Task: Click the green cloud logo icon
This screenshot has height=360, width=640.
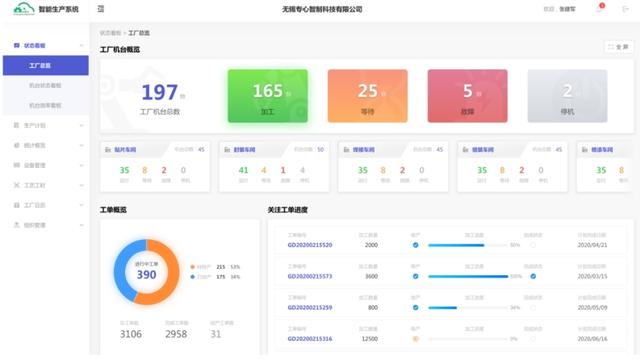Action: click(24, 9)
